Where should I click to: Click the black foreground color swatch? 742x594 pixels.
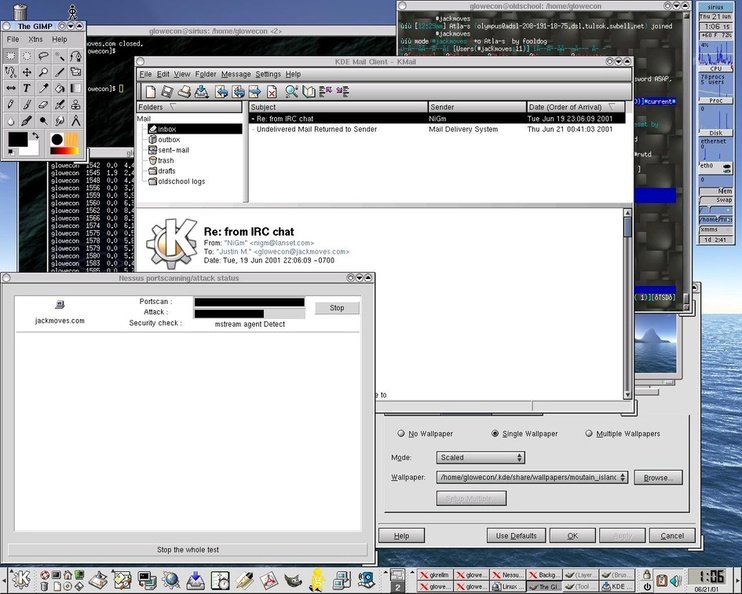[18, 139]
